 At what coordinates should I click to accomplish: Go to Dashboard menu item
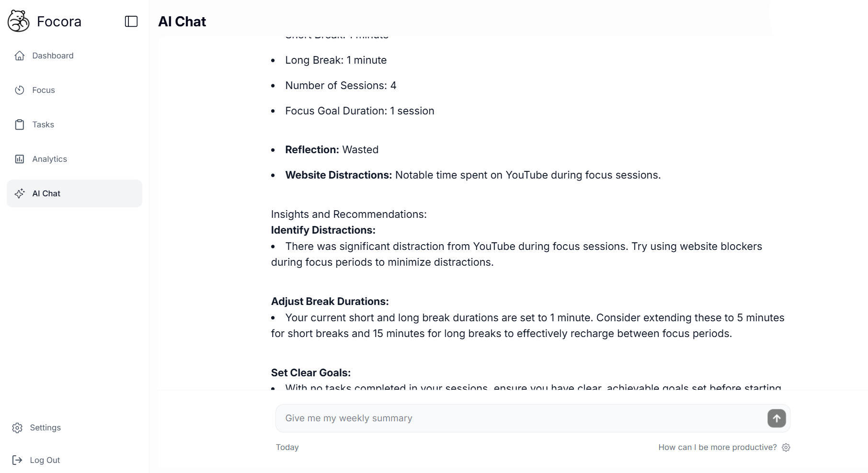coord(74,56)
